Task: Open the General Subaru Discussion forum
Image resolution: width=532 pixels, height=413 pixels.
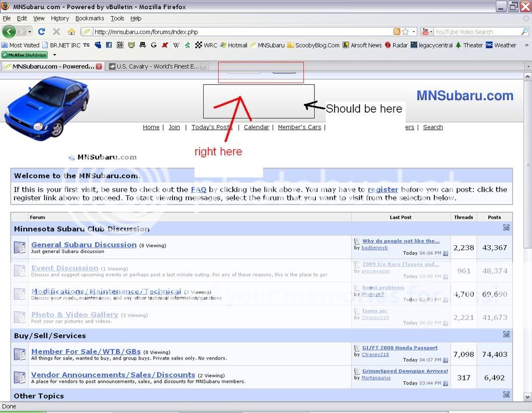Action: click(x=84, y=245)
